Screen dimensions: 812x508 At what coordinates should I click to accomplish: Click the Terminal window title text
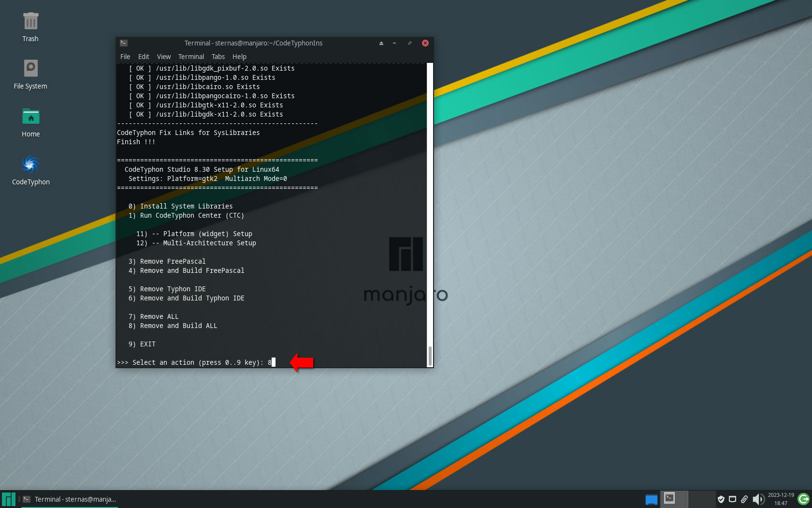tap(253, 43)
